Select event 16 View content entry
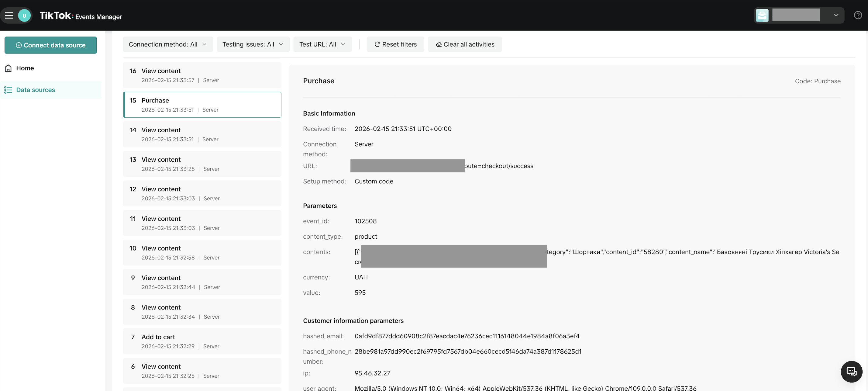Viewport: 868px width, 391px height. pos(202,75)
